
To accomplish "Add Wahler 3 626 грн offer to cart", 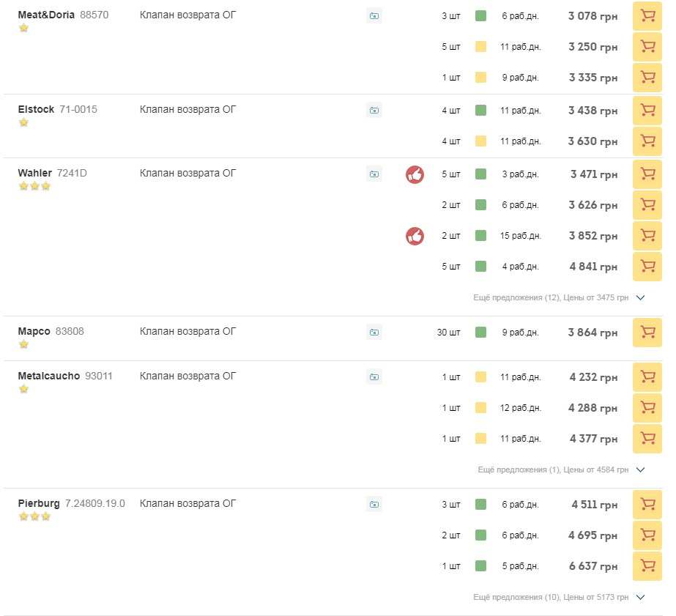I will 647,205.
